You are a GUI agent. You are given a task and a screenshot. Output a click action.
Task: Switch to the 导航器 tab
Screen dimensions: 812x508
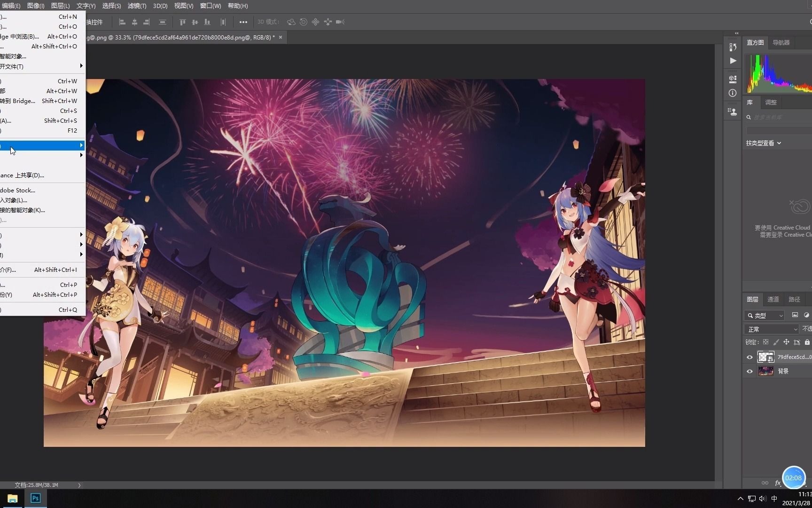tap(781, 42)
